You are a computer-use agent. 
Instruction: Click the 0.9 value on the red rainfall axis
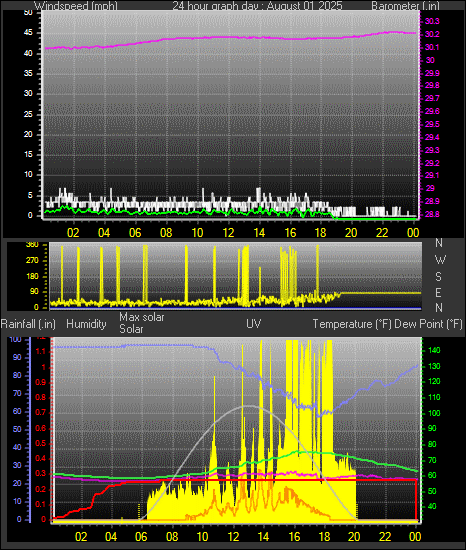coord(41,382)
